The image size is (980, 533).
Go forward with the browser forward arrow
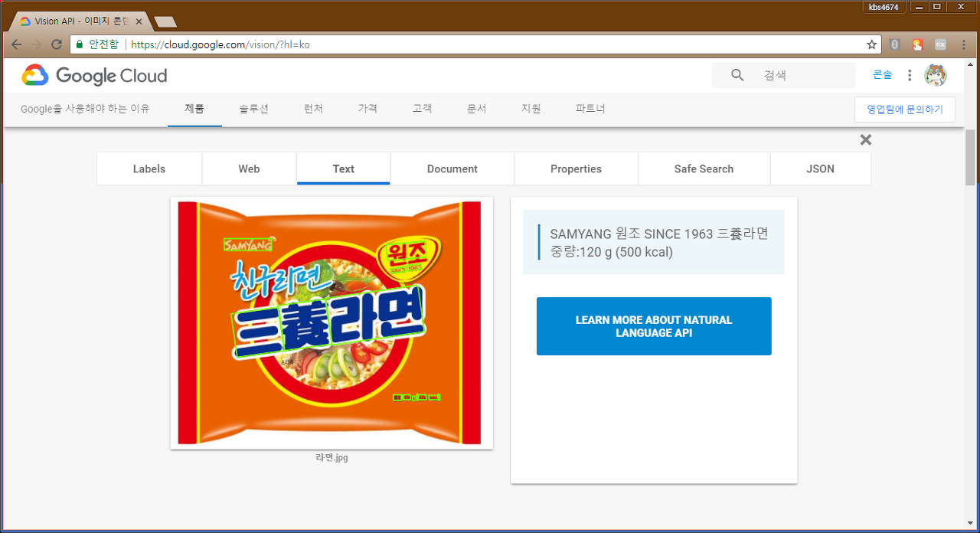tap(36, 44)
